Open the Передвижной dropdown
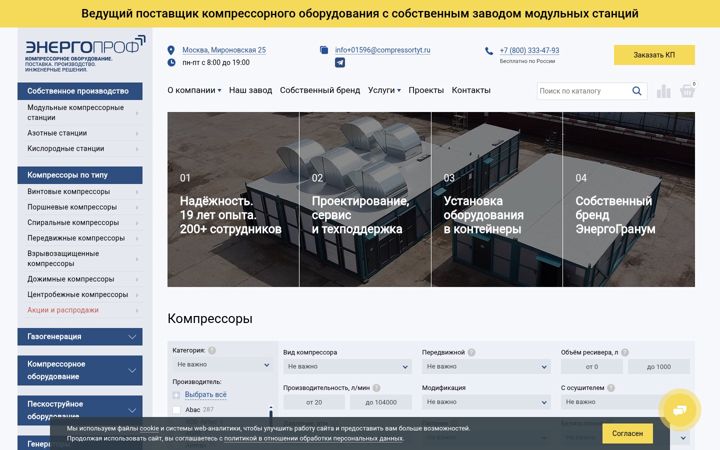The image size is (720, 450). tap(486, 366)
